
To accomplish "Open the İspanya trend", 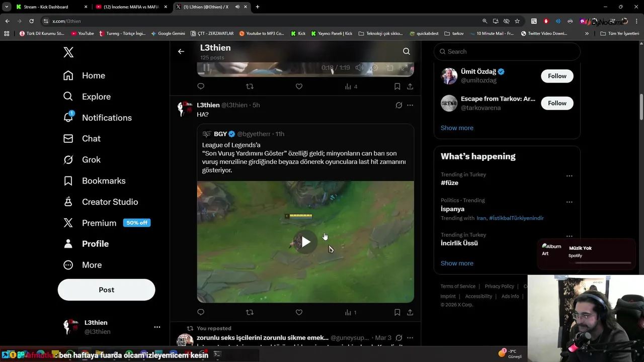I will click(452, 209).
